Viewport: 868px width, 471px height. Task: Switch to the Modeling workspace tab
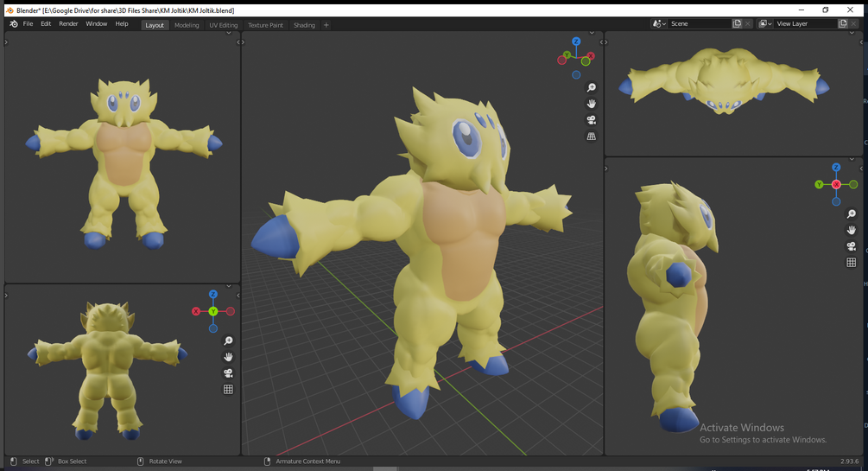click(x=187, y=25)
